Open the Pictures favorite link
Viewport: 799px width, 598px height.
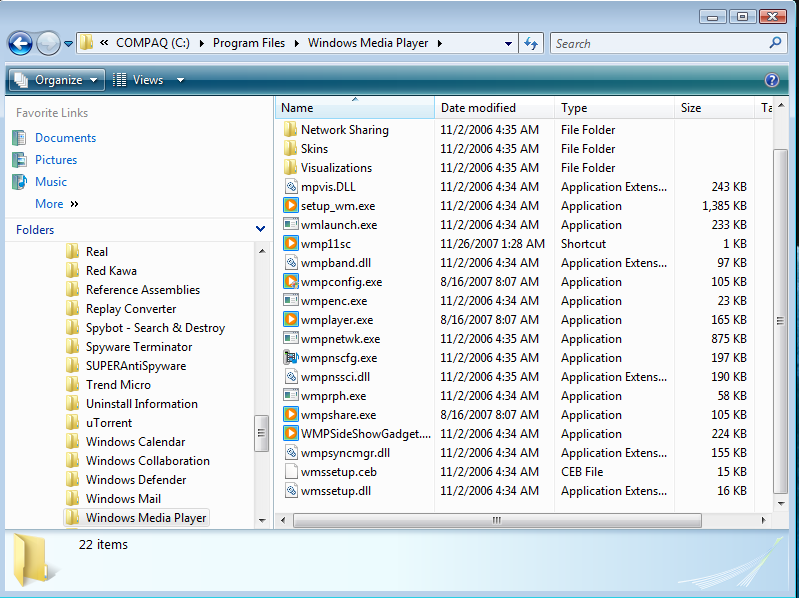tap(56, 159)
